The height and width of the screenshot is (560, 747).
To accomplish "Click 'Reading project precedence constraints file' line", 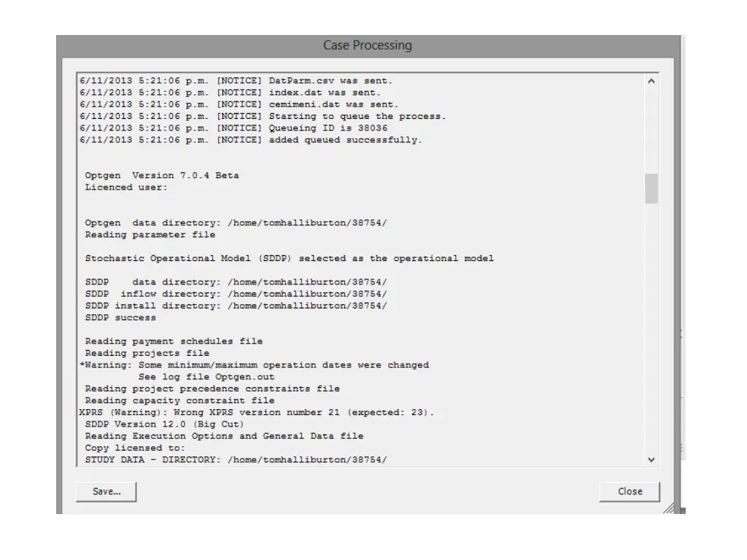I will pyautogui.click(x=212, y=389).
